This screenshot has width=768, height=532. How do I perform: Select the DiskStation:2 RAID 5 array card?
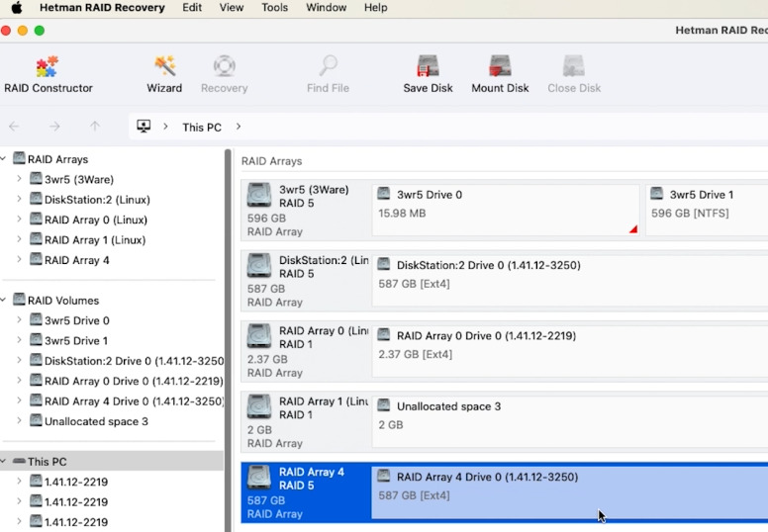(x=305, y=281)
